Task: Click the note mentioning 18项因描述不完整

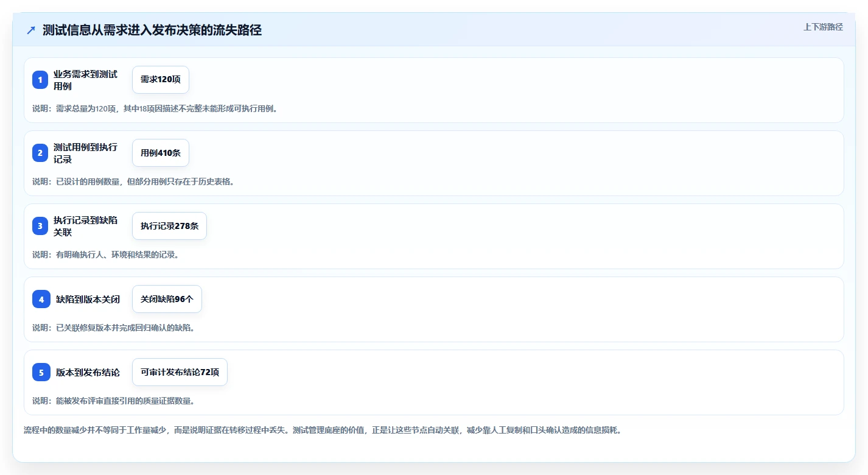Action: 155,108
